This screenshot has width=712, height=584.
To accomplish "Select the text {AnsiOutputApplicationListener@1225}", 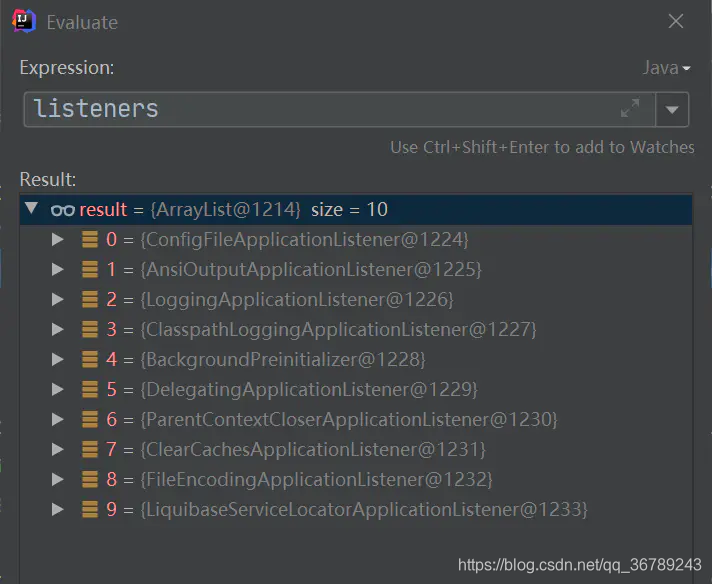I will (x=311, y=270).
